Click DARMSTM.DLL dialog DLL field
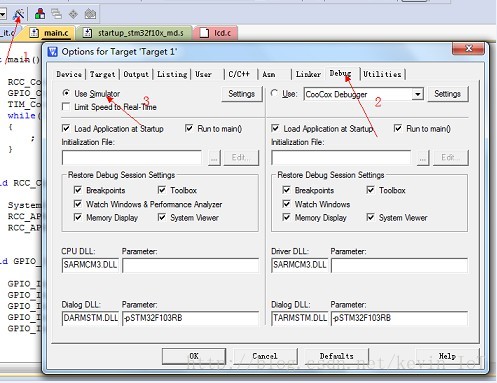Viewport: 497px width, 383px height. 90,318
